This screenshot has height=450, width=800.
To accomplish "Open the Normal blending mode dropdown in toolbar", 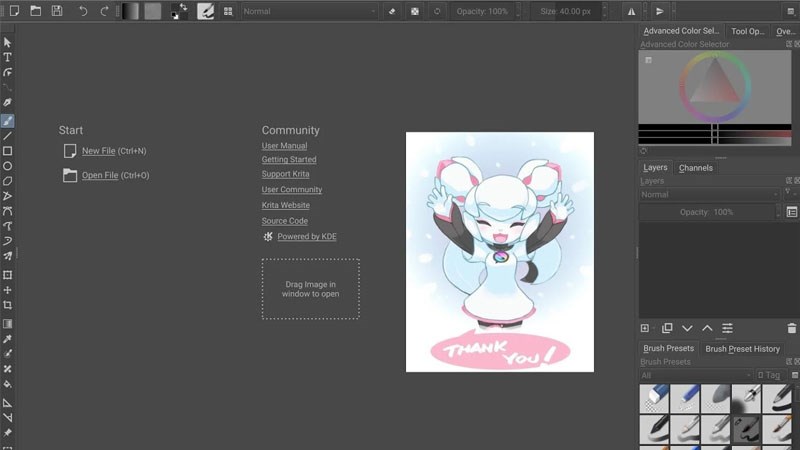I will tap(309, 11).
